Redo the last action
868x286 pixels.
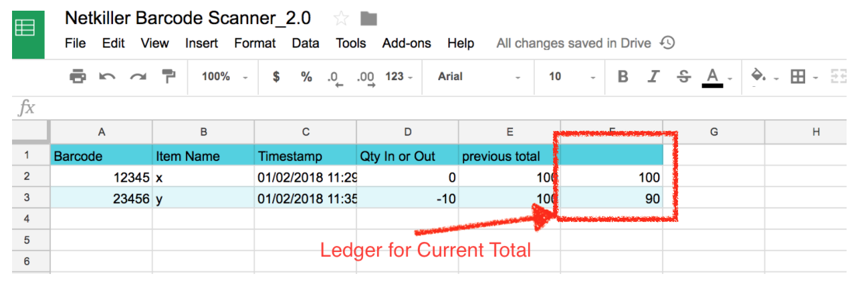pyautogui.click(x=138, y=76)
